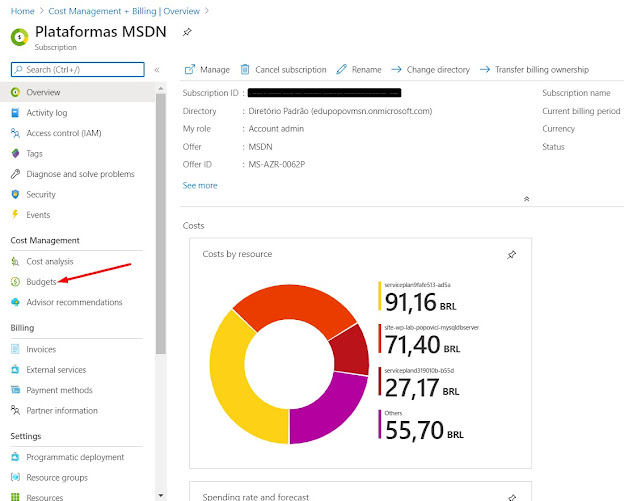Open Events in the sidebar
The height and width of the screenshot is (501, 624).
38,215
